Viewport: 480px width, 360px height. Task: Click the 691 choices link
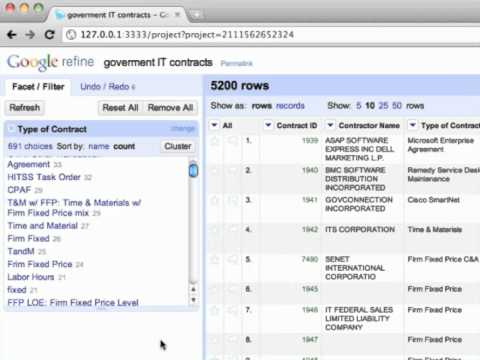[x=30, y=146]
